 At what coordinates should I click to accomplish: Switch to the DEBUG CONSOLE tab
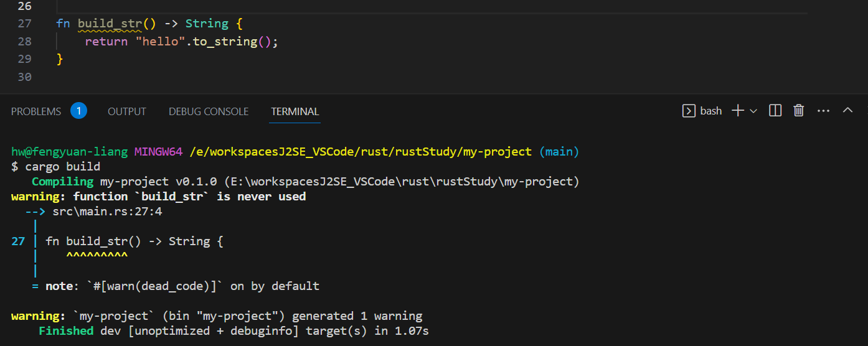tap(209, 111)
